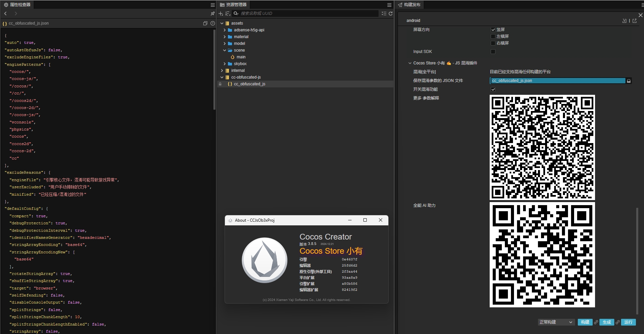Viewport: 644px width, 334px height.
Task: Click the 运行 run button
Action: [628, 322]
